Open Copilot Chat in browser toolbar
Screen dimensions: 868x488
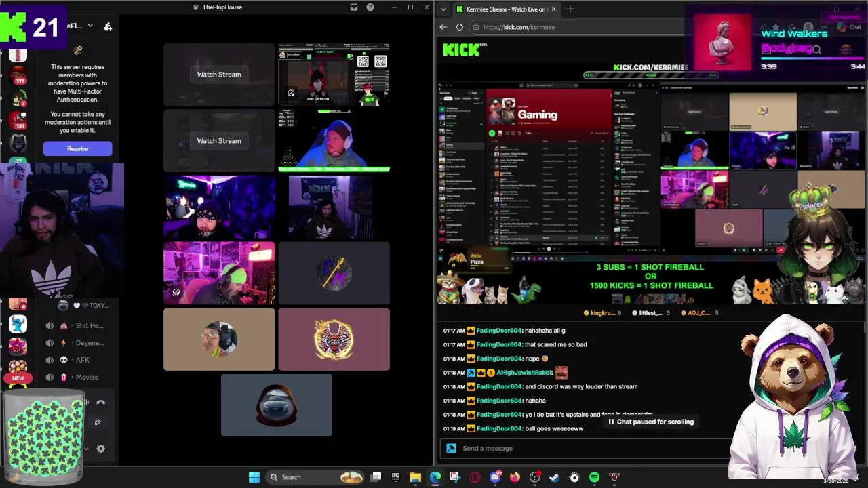(849, 27)
